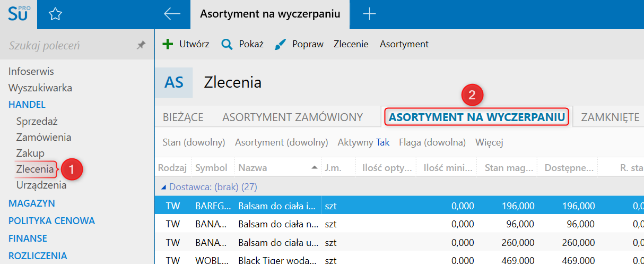Click the Subiekt PRO logo icon
The image size is (644, 264).
click(x=18, y=14)
